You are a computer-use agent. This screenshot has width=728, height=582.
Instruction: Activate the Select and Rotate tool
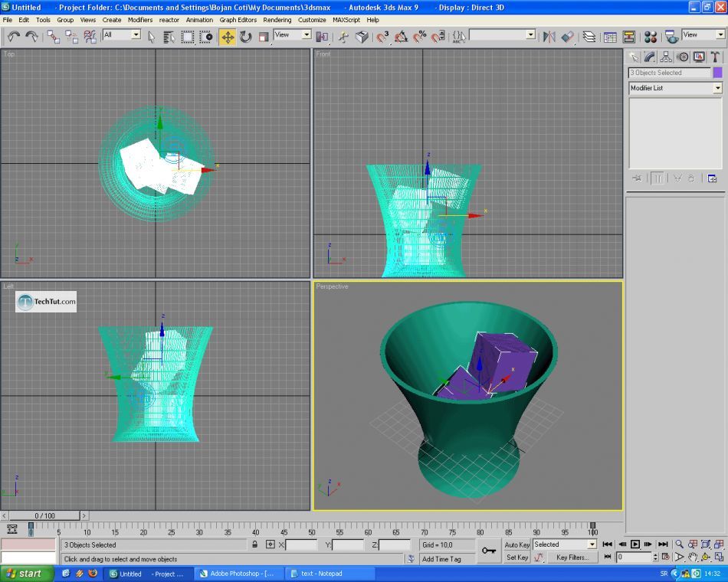pyautogui.click(x=246, y=37)
